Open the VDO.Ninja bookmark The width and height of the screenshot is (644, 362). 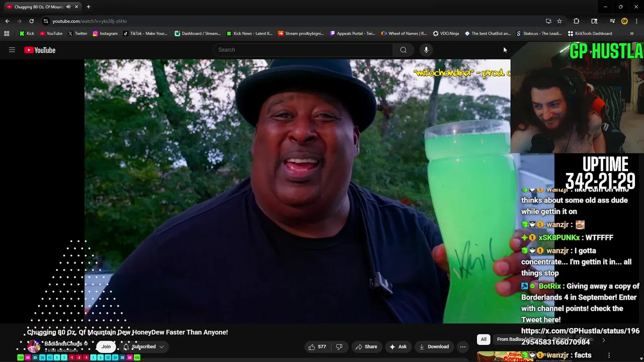(446, 34)
